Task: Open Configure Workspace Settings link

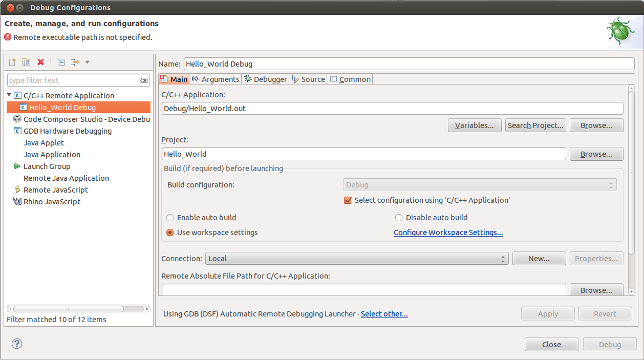Action: click(x=448, y=232)
